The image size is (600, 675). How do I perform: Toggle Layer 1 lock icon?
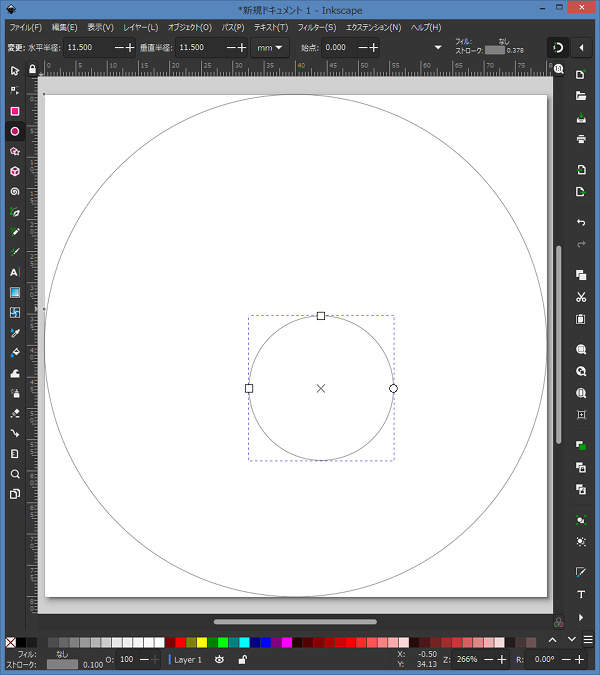click(242, 660)
